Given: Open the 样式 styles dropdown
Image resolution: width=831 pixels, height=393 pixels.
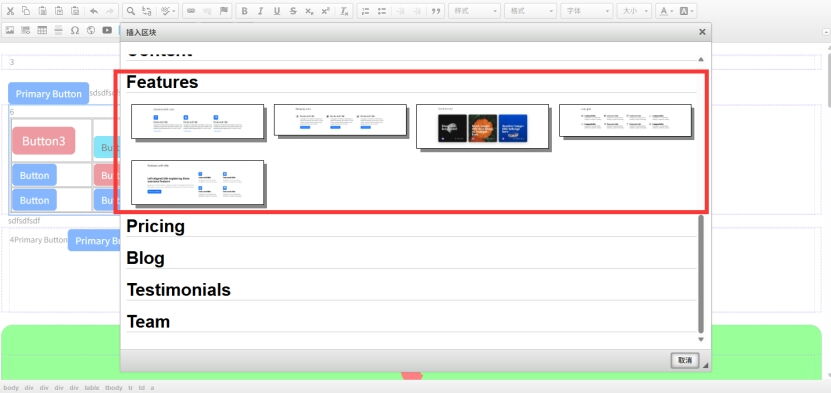Looking at the screenshot, I should (474, 11).
